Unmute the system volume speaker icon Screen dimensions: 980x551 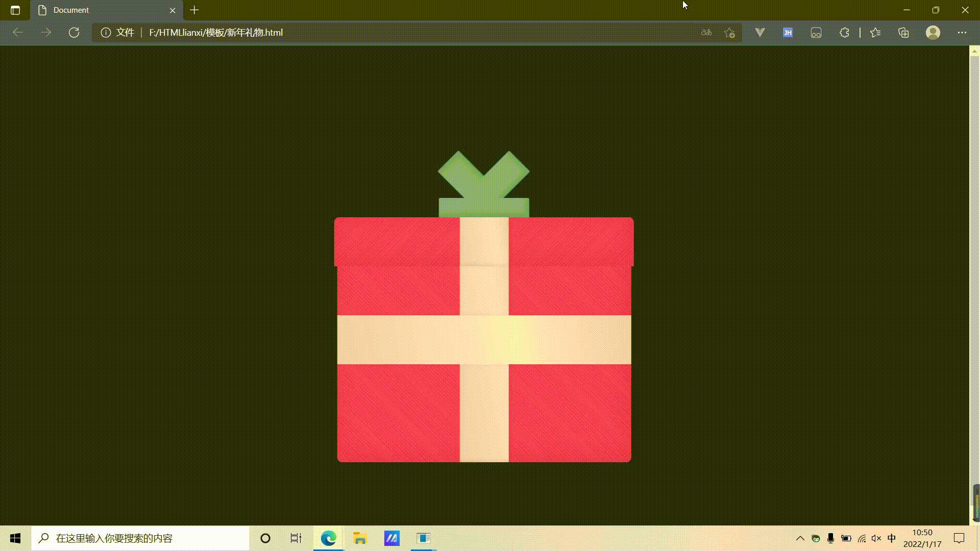click(877, 538)
